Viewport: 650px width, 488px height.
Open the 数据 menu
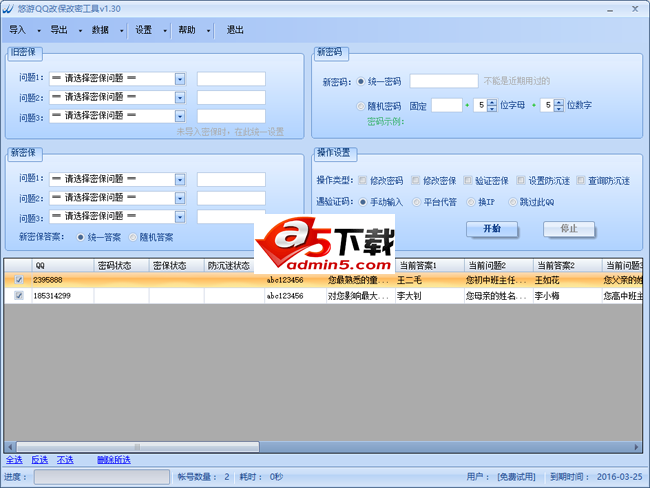point(100,30)
